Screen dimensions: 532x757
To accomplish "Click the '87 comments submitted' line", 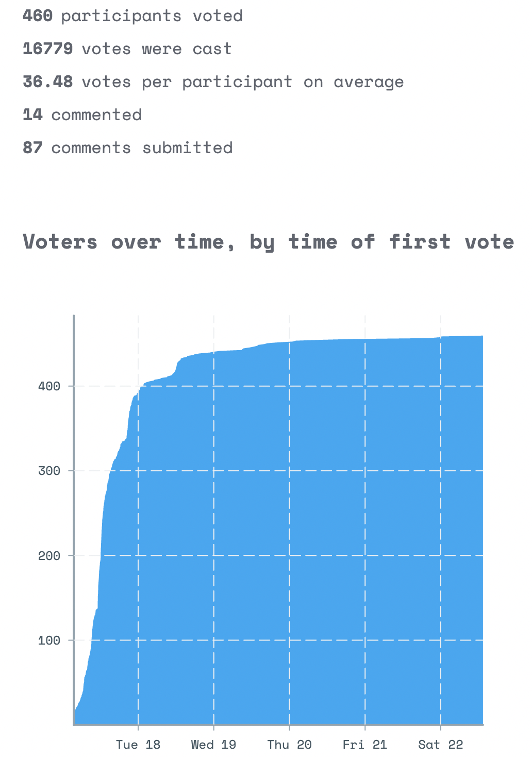I will pos(128,148).
